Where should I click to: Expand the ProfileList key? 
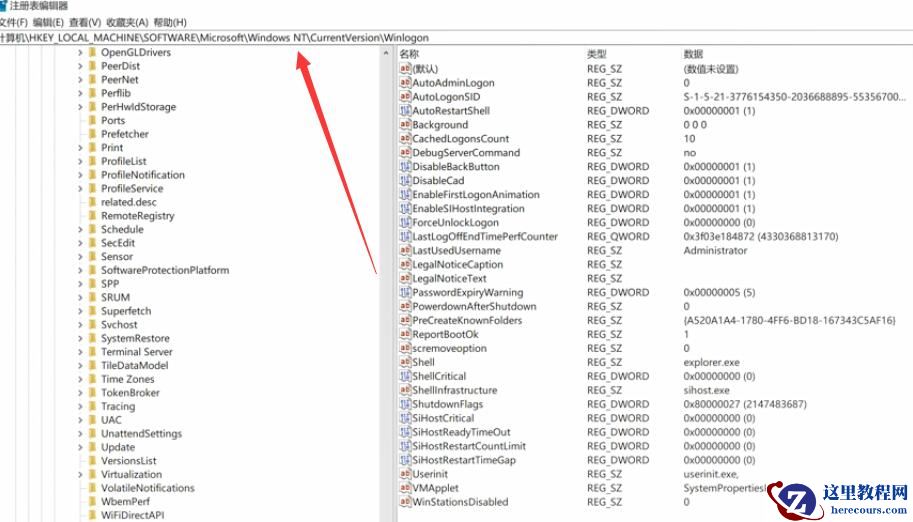[x=80, y=161]
